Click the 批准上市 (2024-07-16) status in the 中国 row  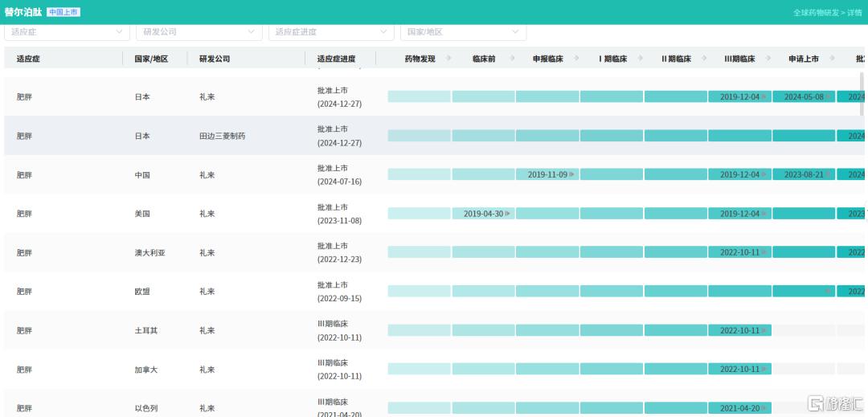pos(339,175)
